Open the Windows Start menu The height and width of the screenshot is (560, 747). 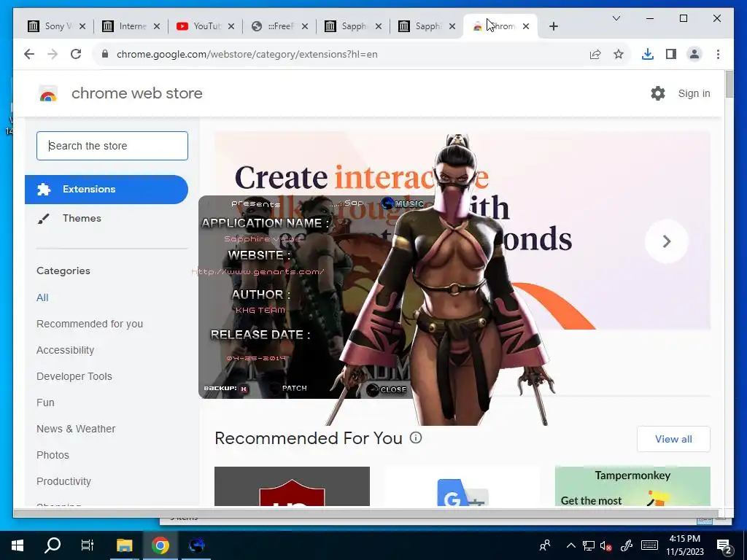pyautogui.click(x=18, y=545)
